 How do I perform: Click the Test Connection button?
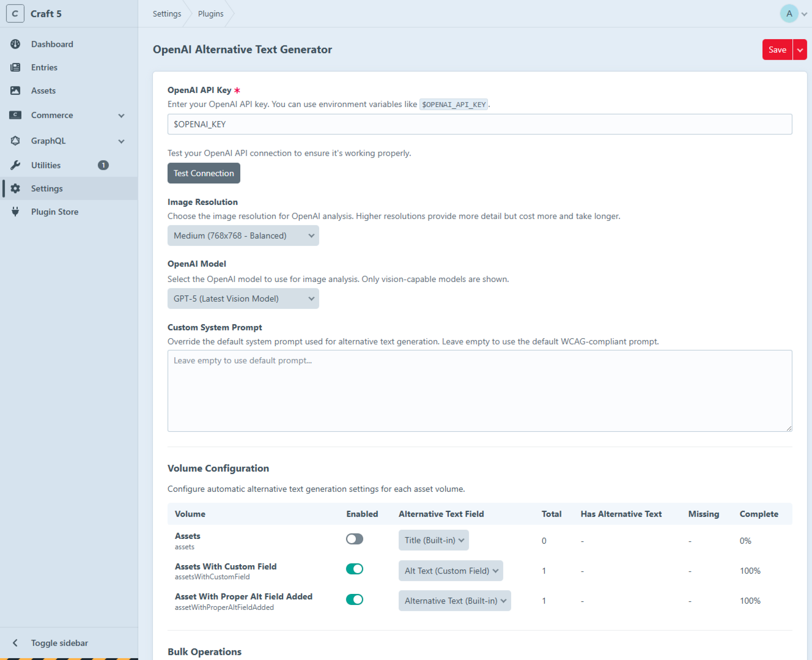point(203,173)
